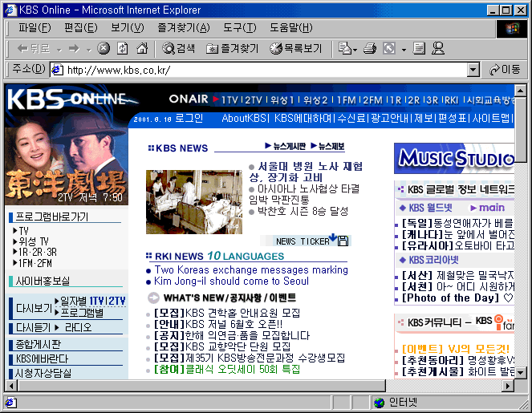Open the 뉴스게시판 news board link

(286, 146)
